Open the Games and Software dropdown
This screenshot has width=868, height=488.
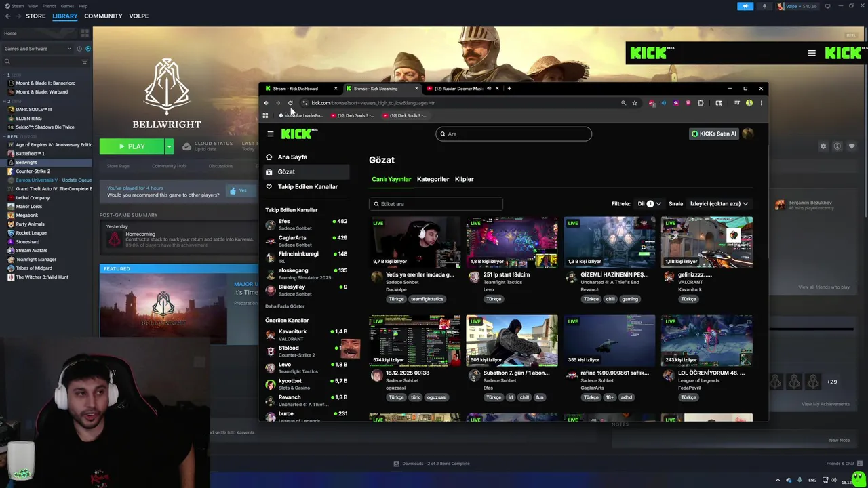tap(38, 49)
